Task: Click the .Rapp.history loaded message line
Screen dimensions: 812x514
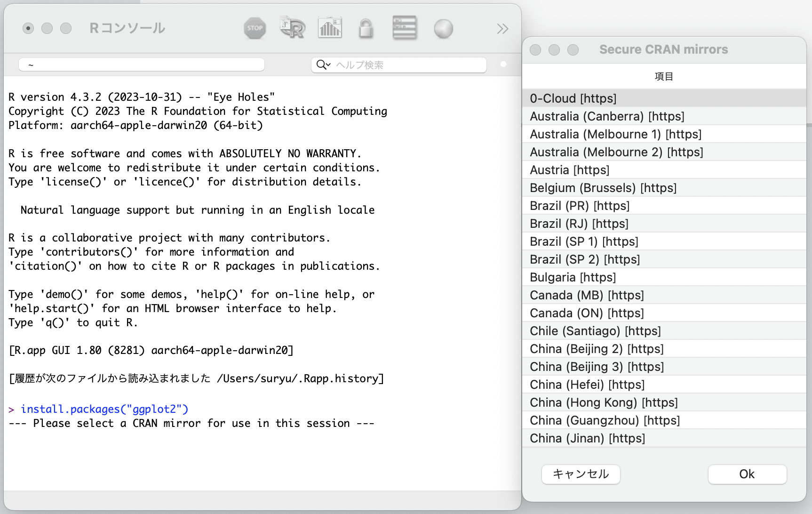Action: [x=197, y=378]
